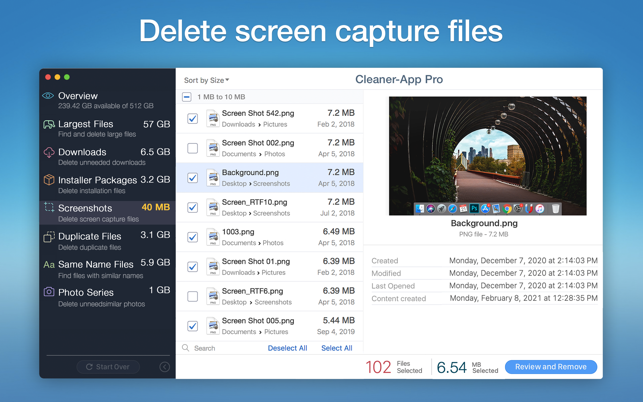Click the Cleaner-App Pro window title

point(399,79)
